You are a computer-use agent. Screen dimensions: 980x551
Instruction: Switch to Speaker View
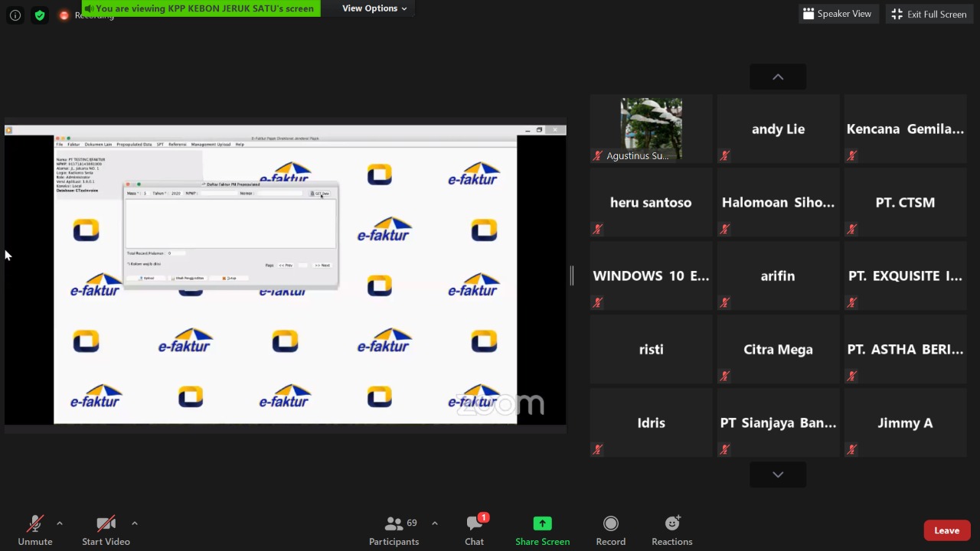coord(836,14)
